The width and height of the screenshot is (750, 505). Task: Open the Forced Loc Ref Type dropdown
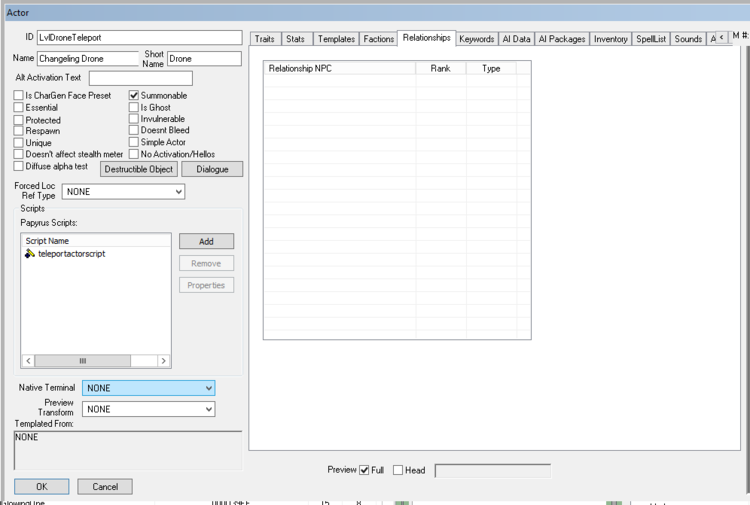click(123, 192)
